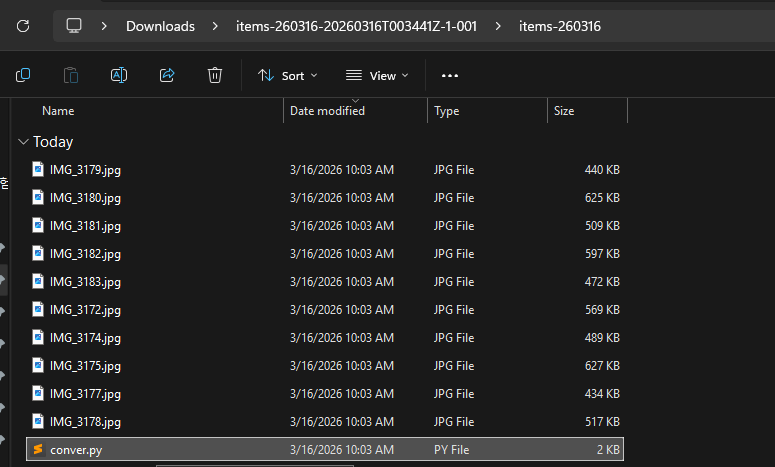This screenshot has height=467, width=775.
Task: Select the conver.py file icon
Action: (38, 450)
